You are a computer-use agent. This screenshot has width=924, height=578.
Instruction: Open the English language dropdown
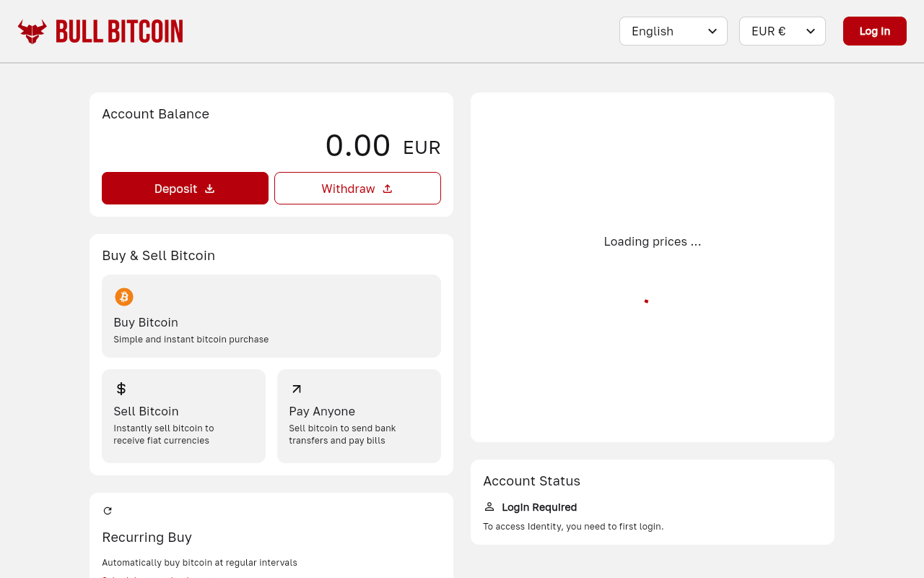[673, 31]
